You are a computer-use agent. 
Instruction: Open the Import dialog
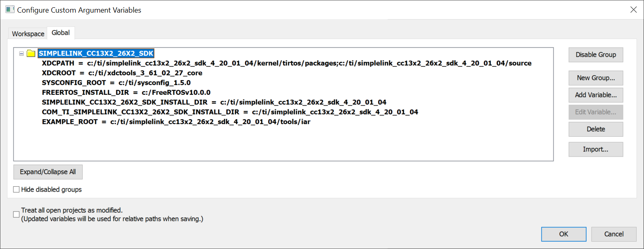[x=596, y=149]
